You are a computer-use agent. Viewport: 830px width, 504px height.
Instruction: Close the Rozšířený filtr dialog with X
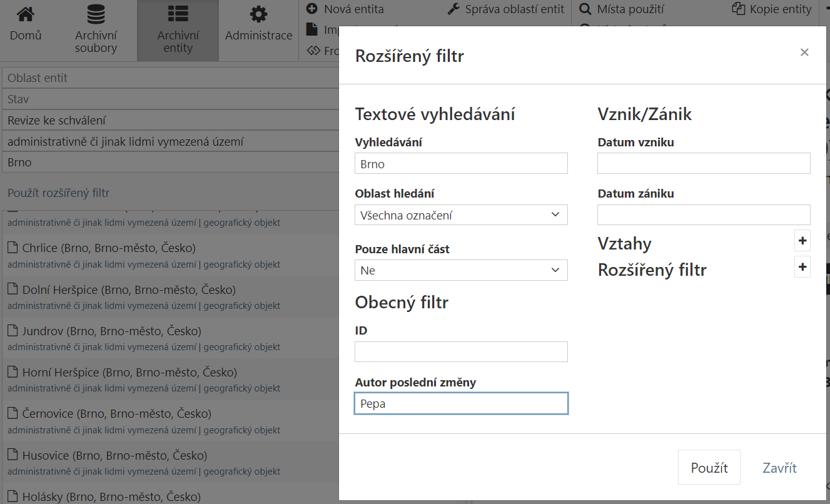click(x=804, y=53)
